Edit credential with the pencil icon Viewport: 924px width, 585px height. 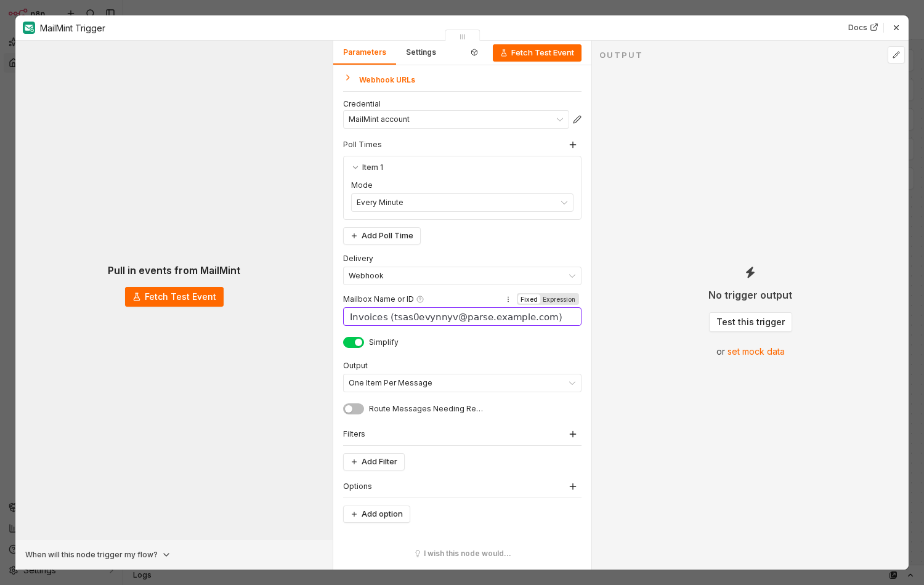coord(577,119)
